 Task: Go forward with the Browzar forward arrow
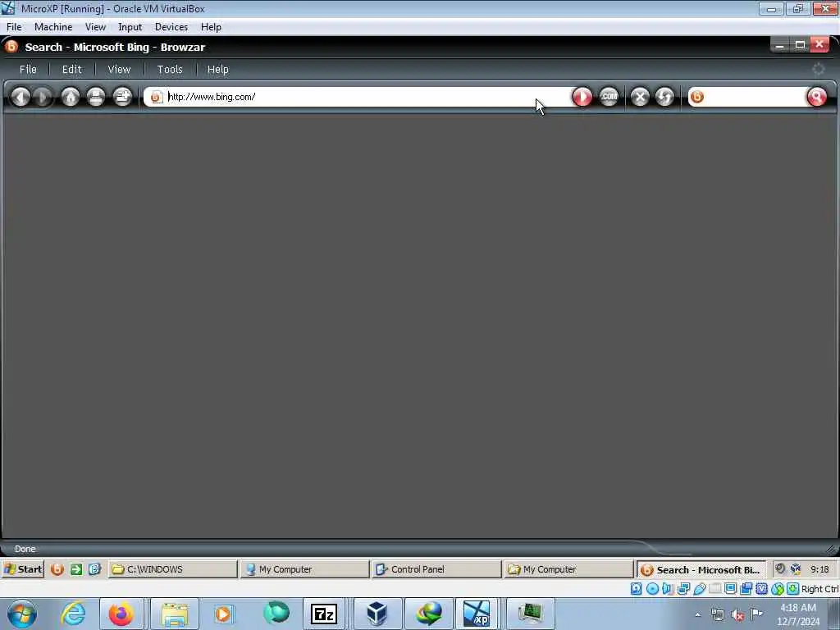pos(43,97)
